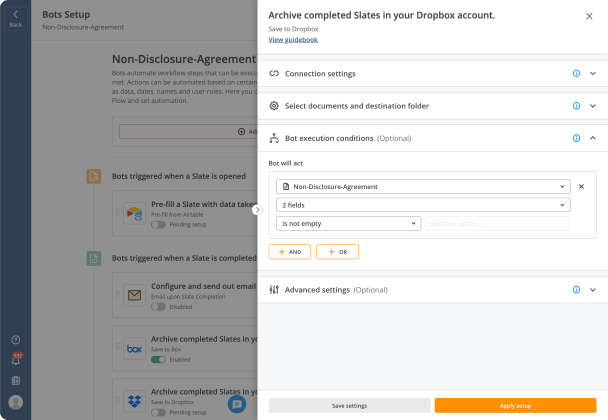This screenshot has width=608, height=420.
Task: Click the Connection settings link icon
Action: pos(274,73)
